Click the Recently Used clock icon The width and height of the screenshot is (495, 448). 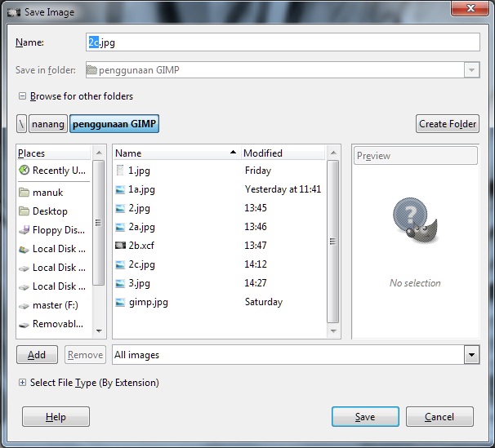pyautogui.click(x=24, y=171)
